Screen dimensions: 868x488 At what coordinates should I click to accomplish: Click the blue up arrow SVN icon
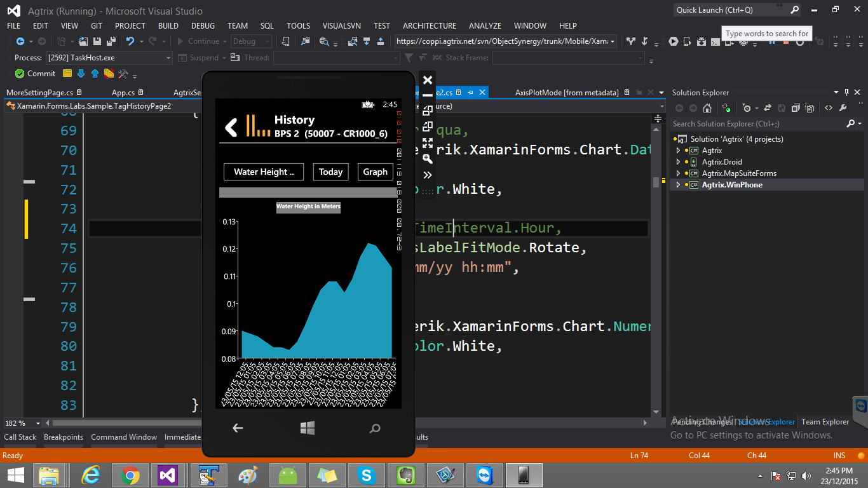[x=95, y=74]
